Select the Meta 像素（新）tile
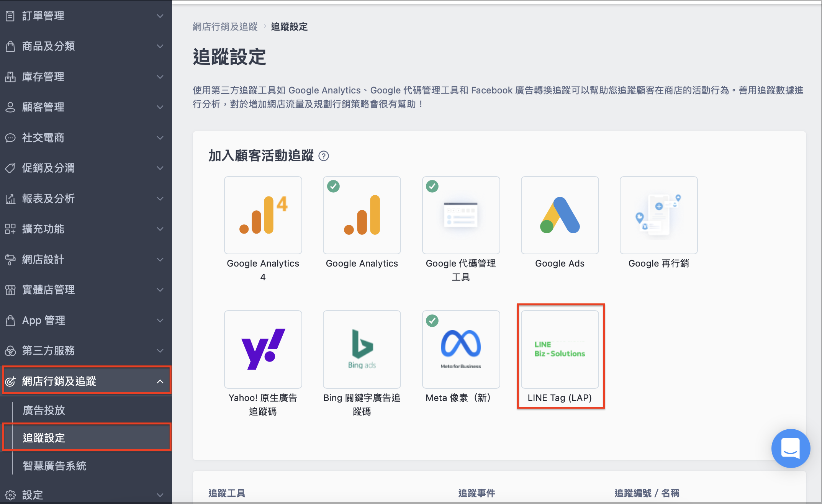The image size is (822, 504). pos(461,349)
